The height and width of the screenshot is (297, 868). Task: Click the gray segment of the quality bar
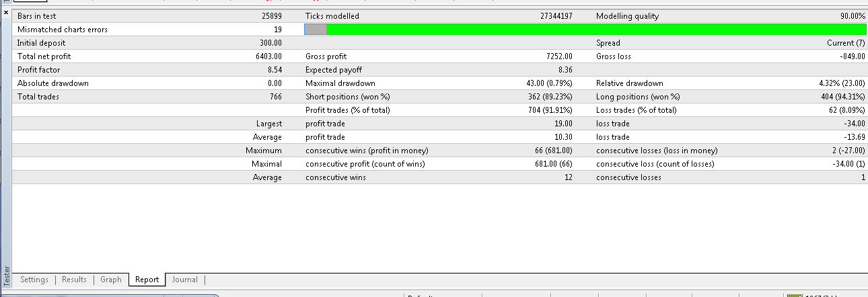point(316,30)
